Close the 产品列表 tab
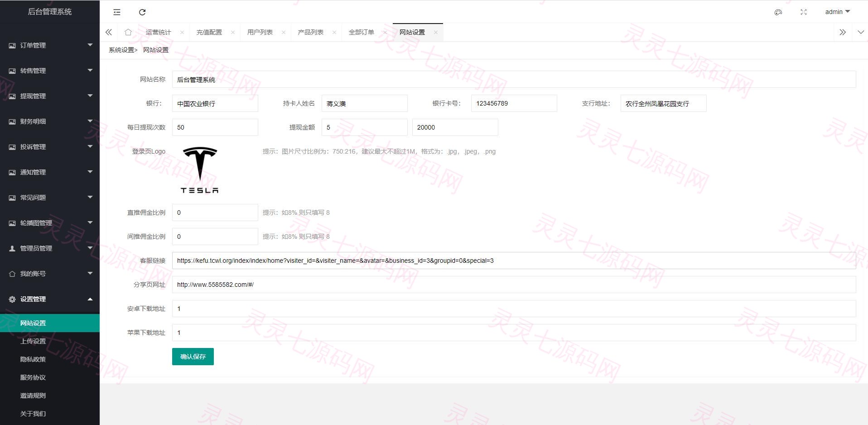 [x=334, y=32]
